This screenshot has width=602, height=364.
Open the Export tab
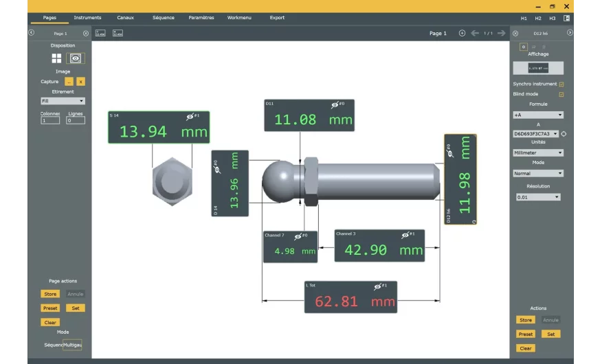pos(277,18)
